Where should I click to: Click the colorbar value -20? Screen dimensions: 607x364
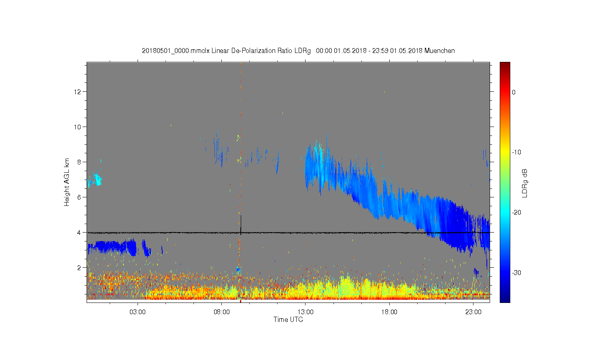click(x=516, y=213)
